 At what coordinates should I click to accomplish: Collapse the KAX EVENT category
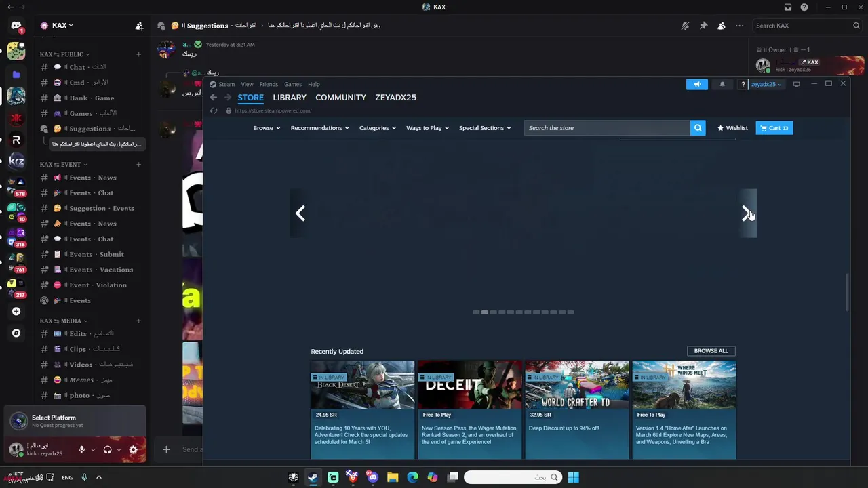[63, 165]
